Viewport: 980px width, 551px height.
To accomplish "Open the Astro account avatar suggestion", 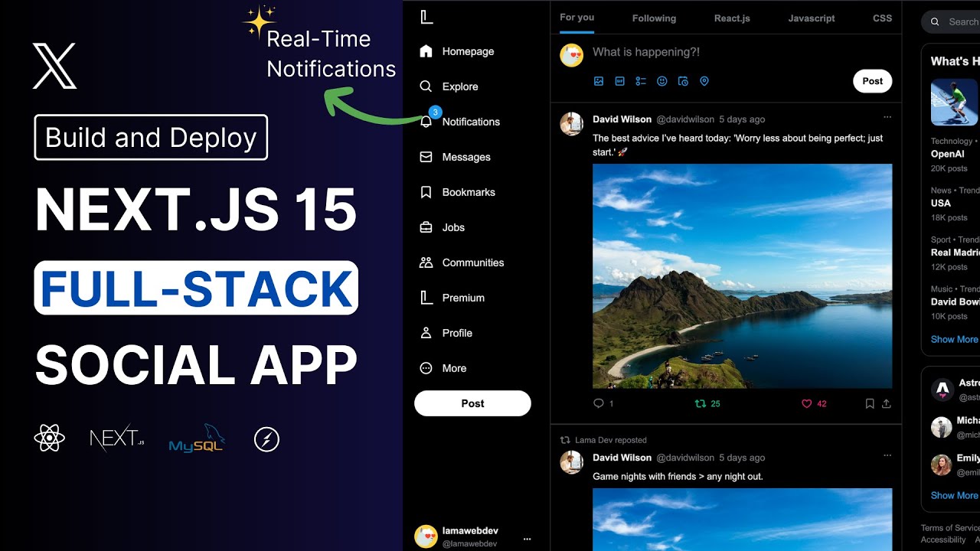I will pyautogui.click(x=942, y=390).
